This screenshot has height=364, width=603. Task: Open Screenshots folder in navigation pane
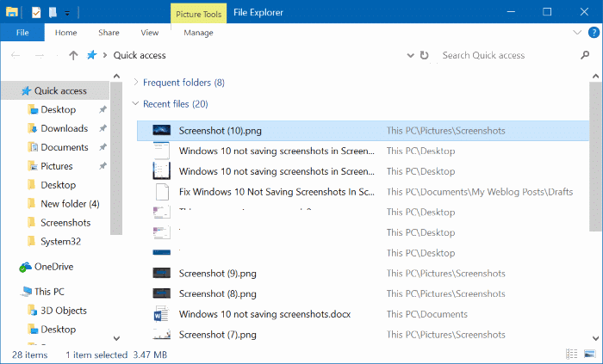pos(65,222)
